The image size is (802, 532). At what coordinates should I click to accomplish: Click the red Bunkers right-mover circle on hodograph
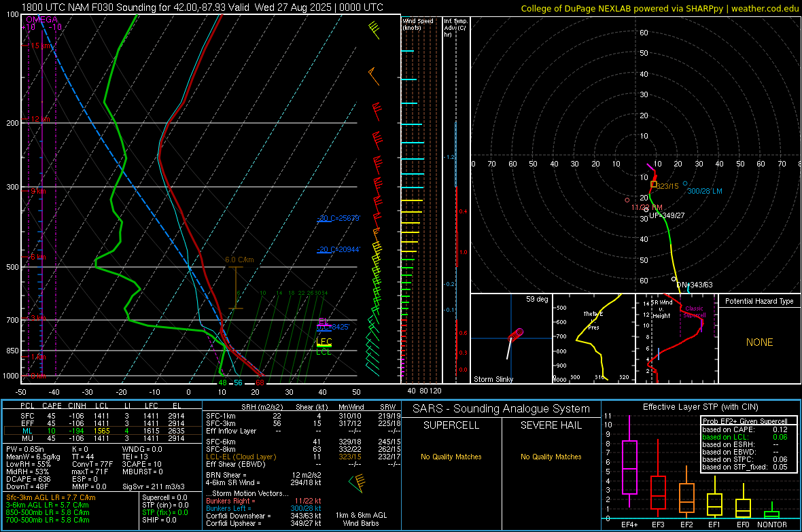(627, 200)
